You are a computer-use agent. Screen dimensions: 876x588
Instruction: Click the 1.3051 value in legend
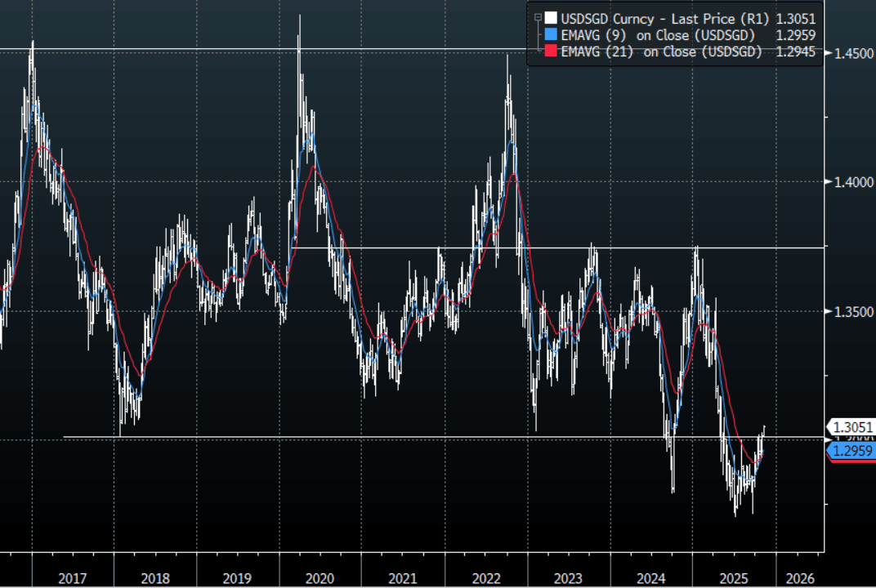[796, 18]
